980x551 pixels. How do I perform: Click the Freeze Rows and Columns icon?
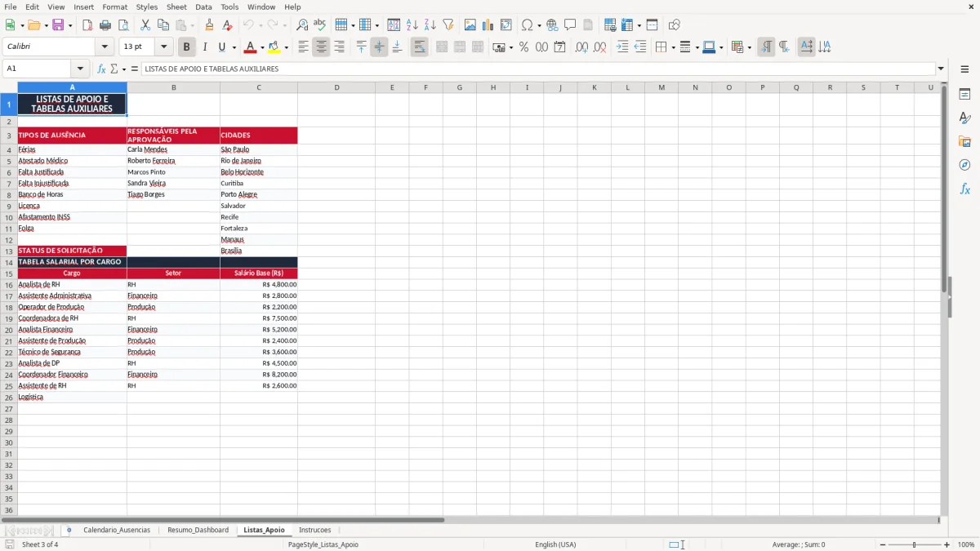626,25
